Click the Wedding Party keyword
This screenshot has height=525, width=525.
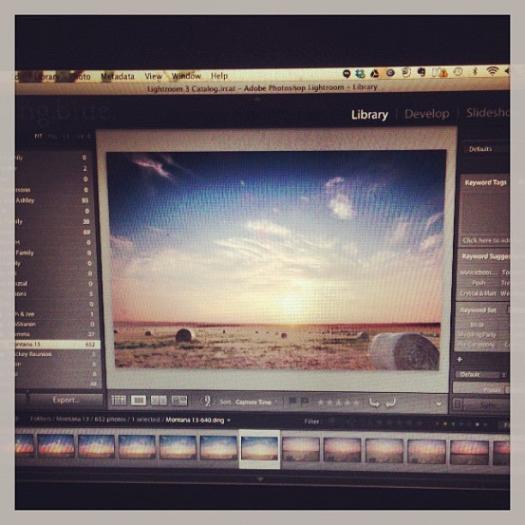point(477,334)
